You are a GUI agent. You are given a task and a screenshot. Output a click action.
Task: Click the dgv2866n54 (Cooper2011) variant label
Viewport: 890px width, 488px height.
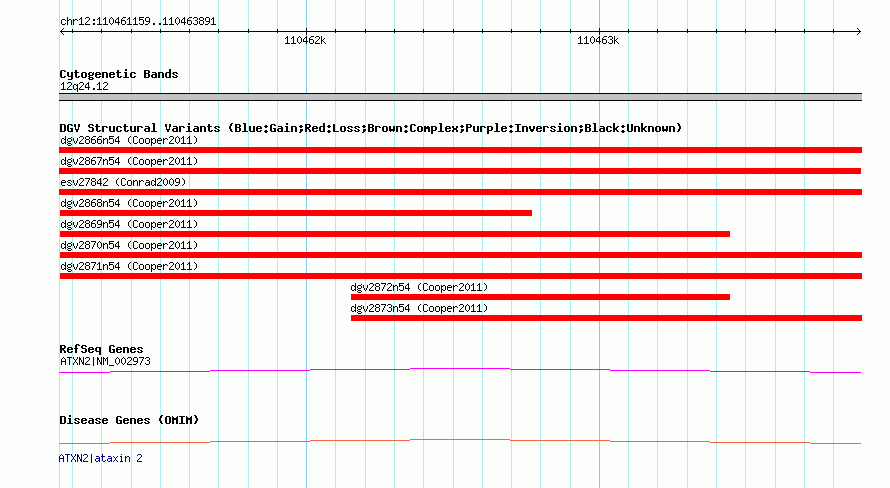click(x=129, y=140)
